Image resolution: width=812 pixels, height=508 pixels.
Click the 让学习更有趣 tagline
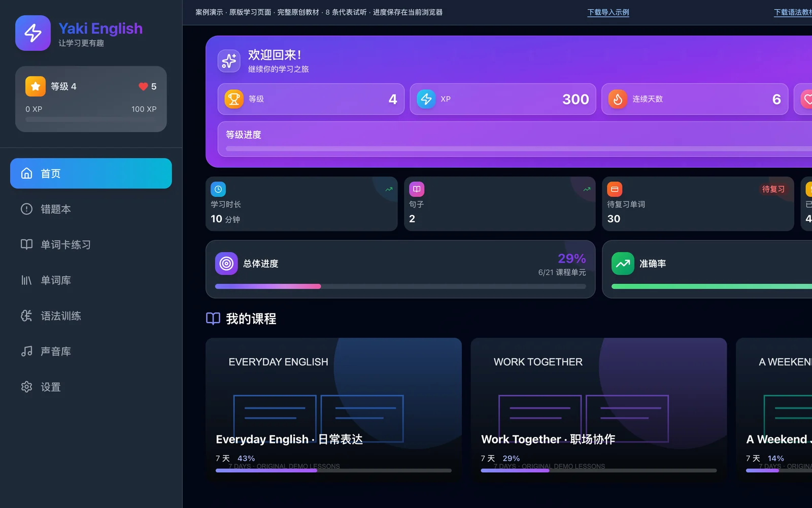click(81, 43)
